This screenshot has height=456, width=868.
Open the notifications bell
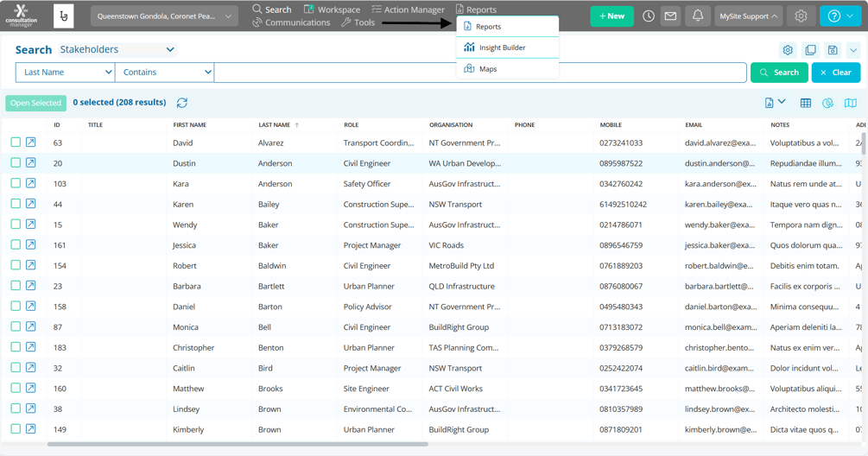pyautogui.click(x=698, y=16)
